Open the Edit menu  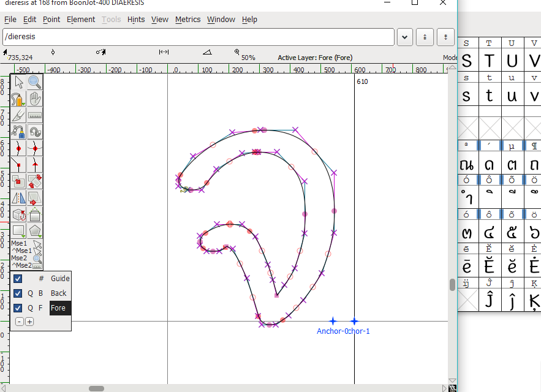point(29,20)
